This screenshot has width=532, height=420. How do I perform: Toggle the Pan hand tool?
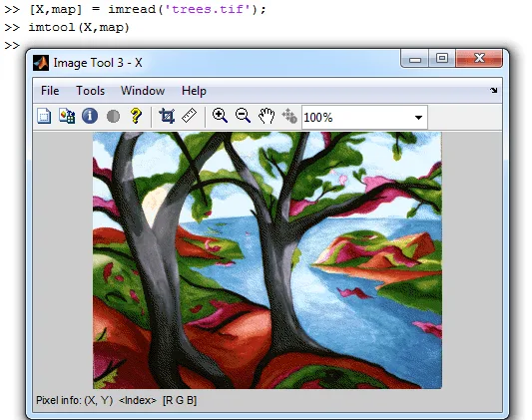tap(266, 116)
